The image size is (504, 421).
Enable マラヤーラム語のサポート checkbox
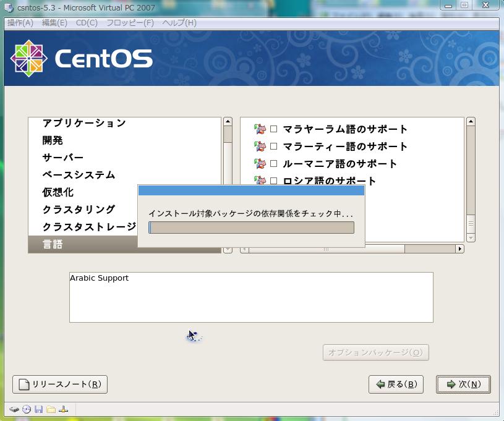273,129
